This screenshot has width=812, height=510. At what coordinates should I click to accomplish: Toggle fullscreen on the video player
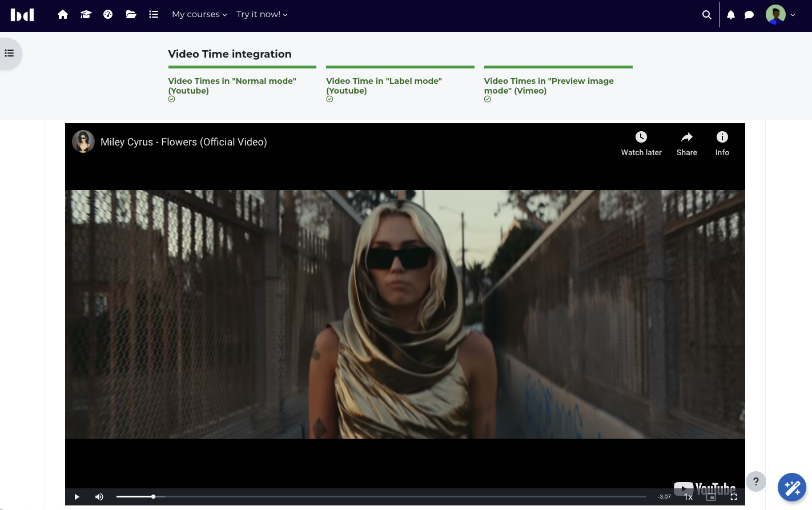(x=734, y=497)
